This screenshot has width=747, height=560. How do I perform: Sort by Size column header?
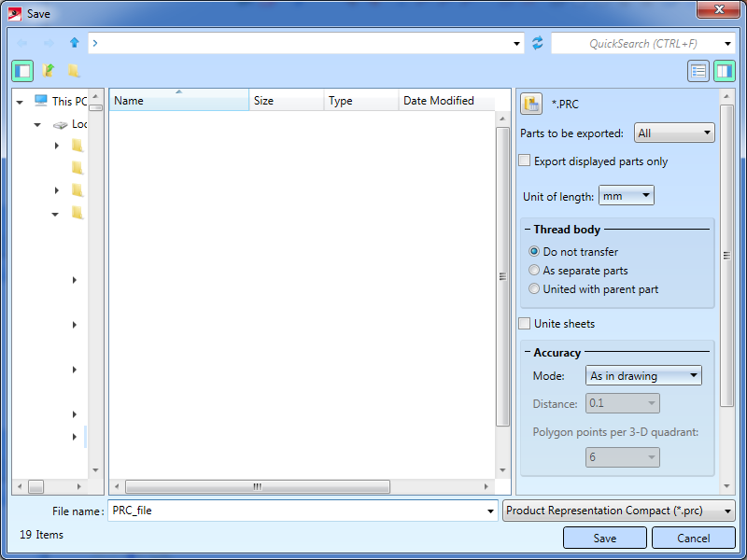pos(287,100)
